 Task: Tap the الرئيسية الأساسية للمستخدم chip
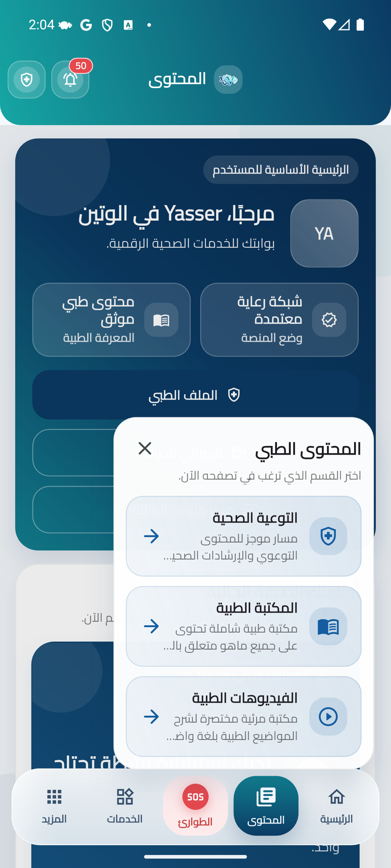(281, 170)
